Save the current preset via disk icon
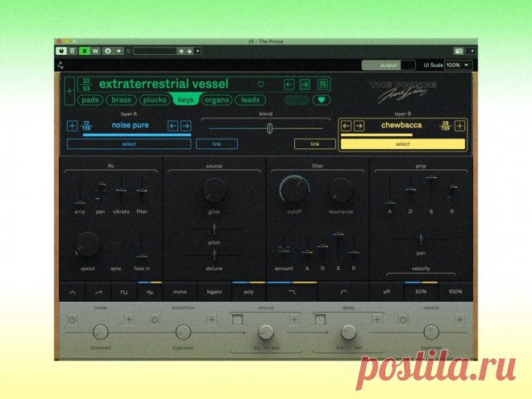532x399 pixels. (x=323, y=84)
